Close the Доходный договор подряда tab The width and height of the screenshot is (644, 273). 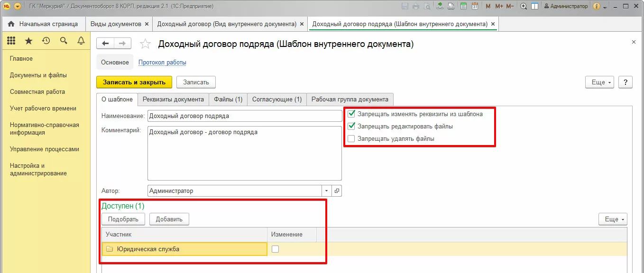(x=493, y=24)
